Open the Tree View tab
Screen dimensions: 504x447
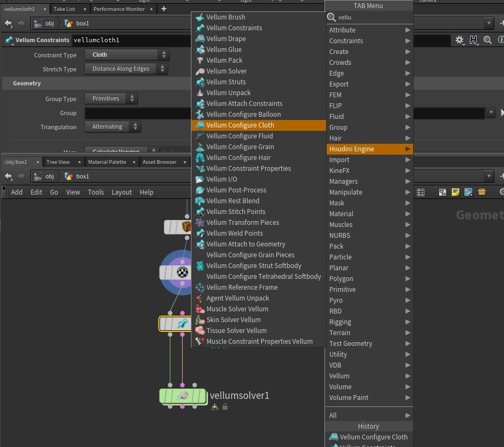(58, 162)
